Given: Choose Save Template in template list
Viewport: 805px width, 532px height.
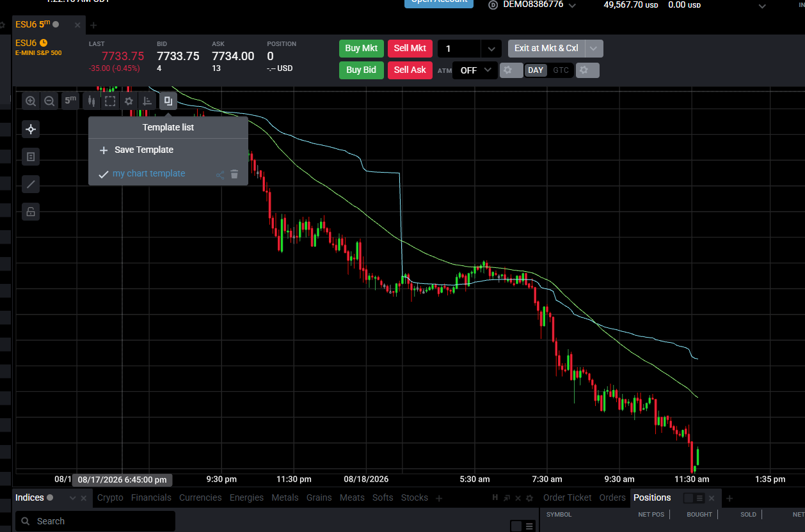Looking at the screenshot, I should click(x=144, y=150).
